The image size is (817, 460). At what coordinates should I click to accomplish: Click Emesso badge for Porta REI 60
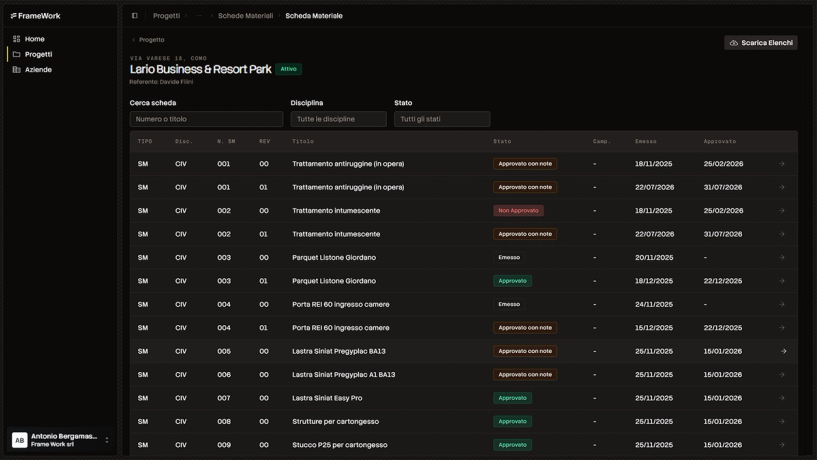[509, 304]
